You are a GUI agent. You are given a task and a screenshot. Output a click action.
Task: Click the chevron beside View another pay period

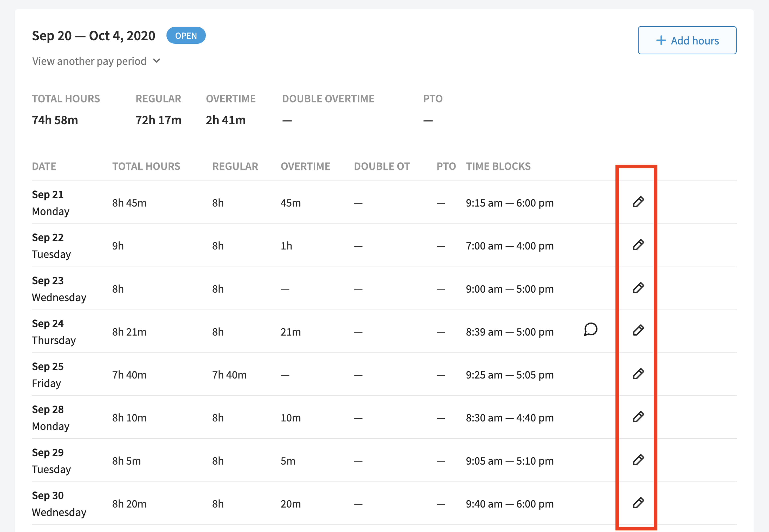point(157,61)
